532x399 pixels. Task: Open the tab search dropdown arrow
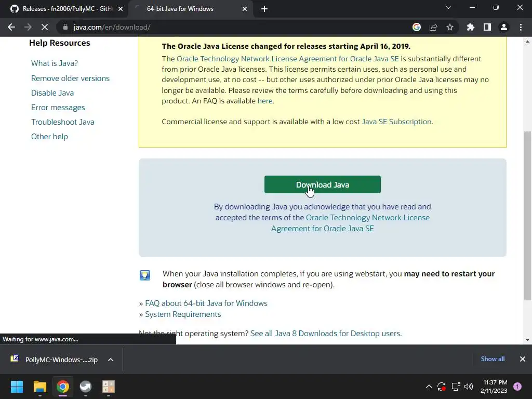tap(448, 7)
